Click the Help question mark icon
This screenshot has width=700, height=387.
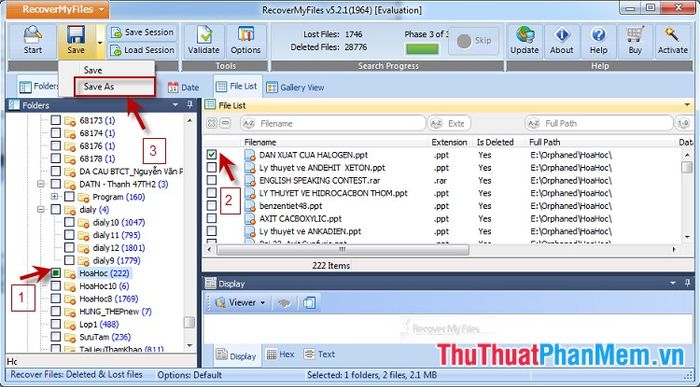coord(599,35)
